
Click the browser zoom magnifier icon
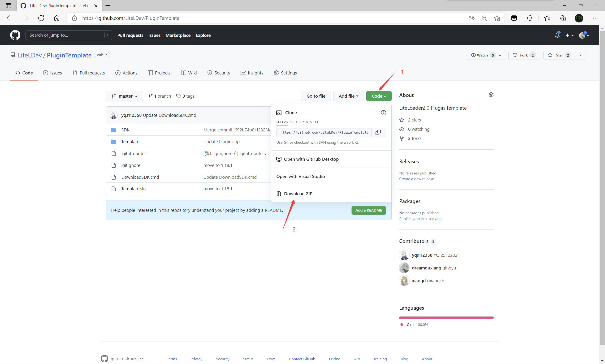pyautogui.click(x=484, y=18)
